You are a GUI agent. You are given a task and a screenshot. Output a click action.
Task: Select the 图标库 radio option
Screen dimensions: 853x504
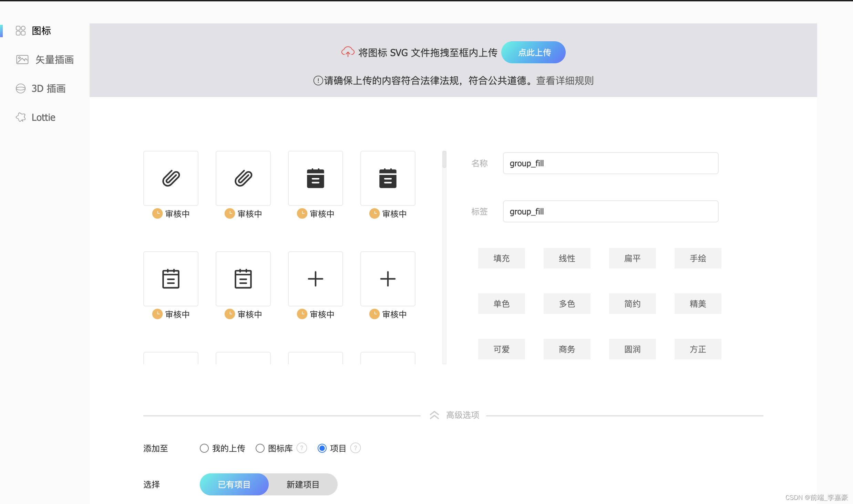260,448
